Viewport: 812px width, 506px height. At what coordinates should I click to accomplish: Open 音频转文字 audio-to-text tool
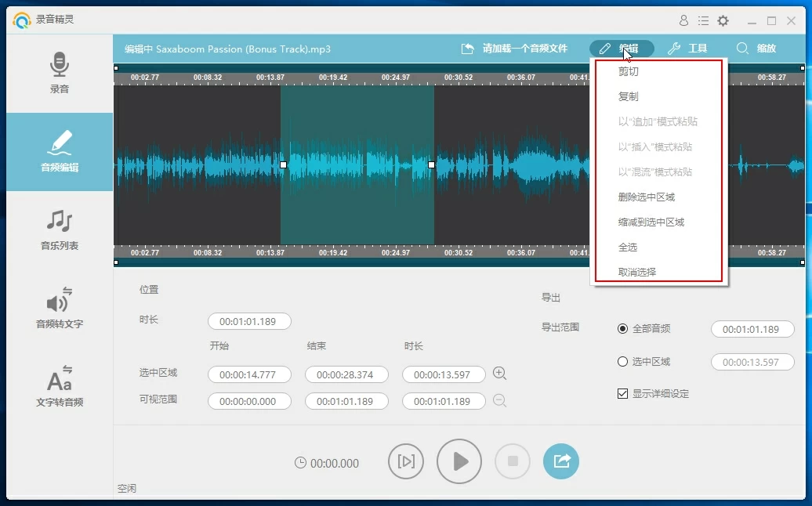[60, 308]
